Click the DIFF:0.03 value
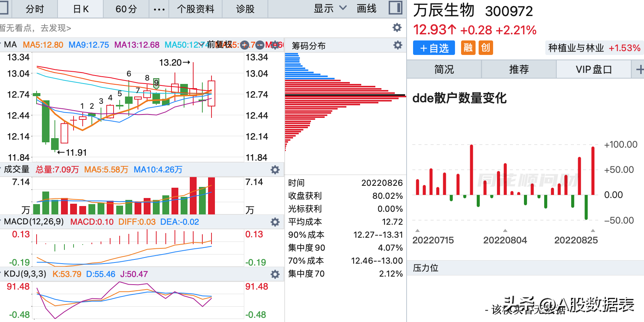The width and height of the screenshot is (644, 322). click(137, 222)
